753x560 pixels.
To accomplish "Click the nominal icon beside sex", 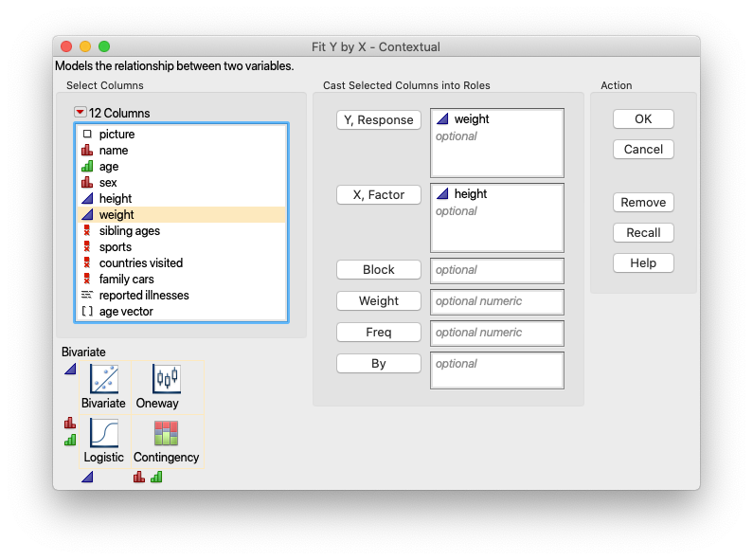I will [87, 183].
